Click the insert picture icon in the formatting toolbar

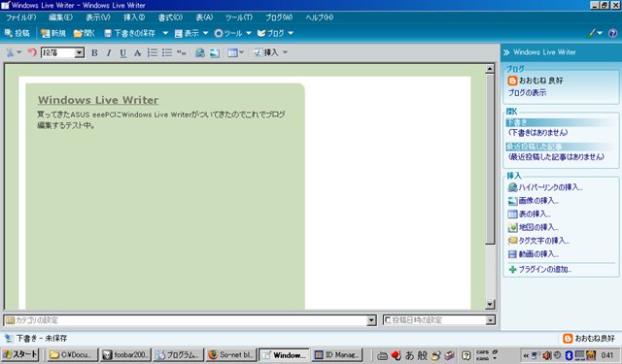point(214,52)
